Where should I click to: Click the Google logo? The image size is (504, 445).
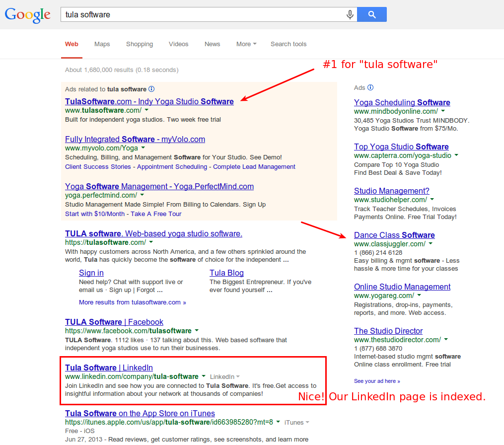click(x=27, y=15)
